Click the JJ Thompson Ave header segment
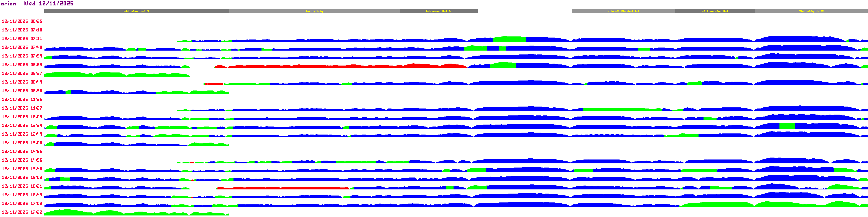 click(715, 11)
